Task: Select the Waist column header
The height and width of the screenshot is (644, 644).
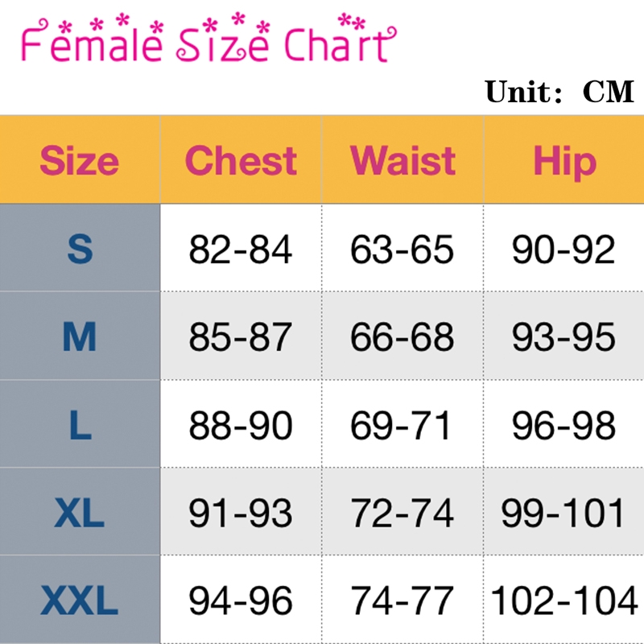Action: click(402, 161)
